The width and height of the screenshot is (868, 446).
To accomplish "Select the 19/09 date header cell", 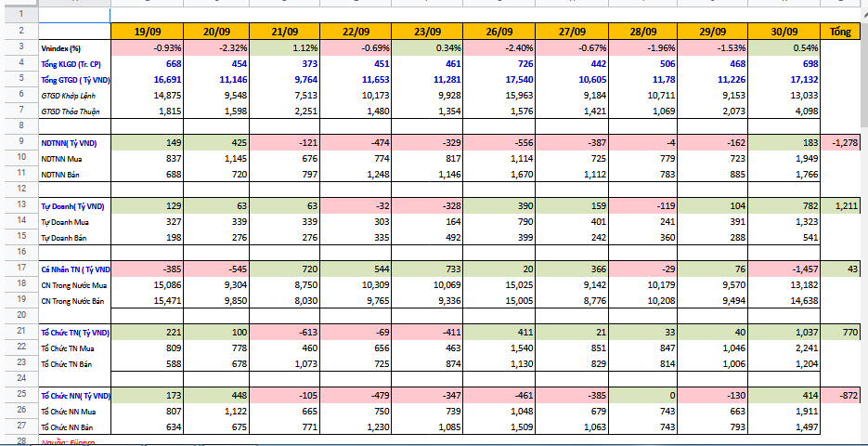I will (x=147, y=32).
